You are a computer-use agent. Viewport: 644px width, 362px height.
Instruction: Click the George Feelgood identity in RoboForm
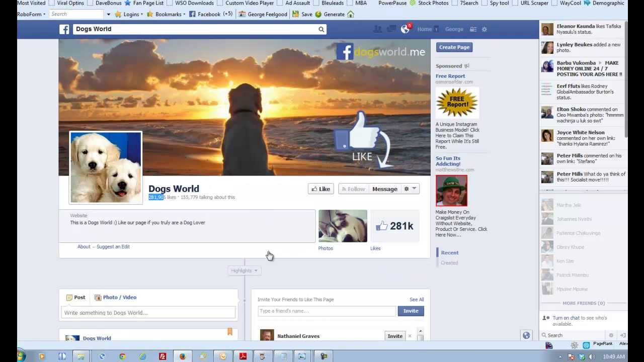pyautogui.click(x=263, y=14)
